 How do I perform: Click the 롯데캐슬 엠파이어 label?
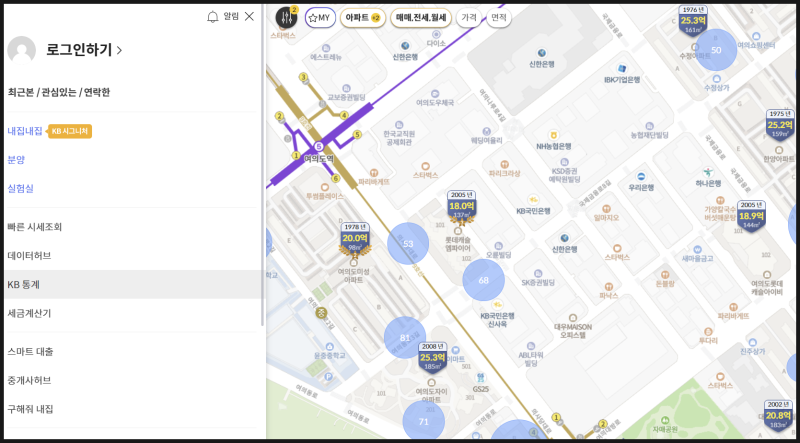(x=457, y=244)
